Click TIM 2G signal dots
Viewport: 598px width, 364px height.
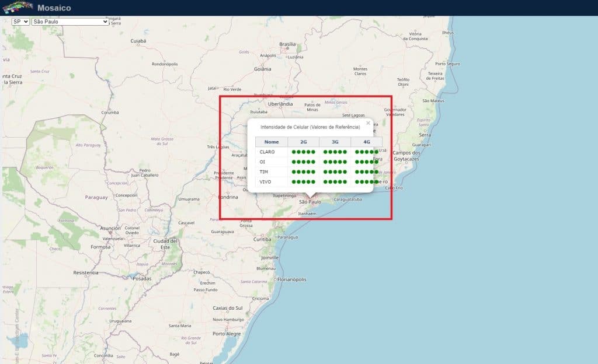coord(304,171)
